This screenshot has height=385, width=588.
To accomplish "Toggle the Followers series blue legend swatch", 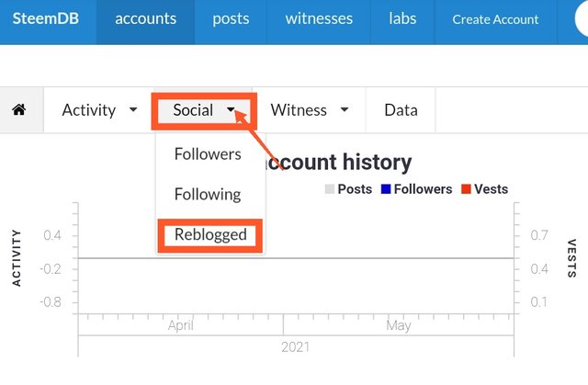I will (386, 189).
